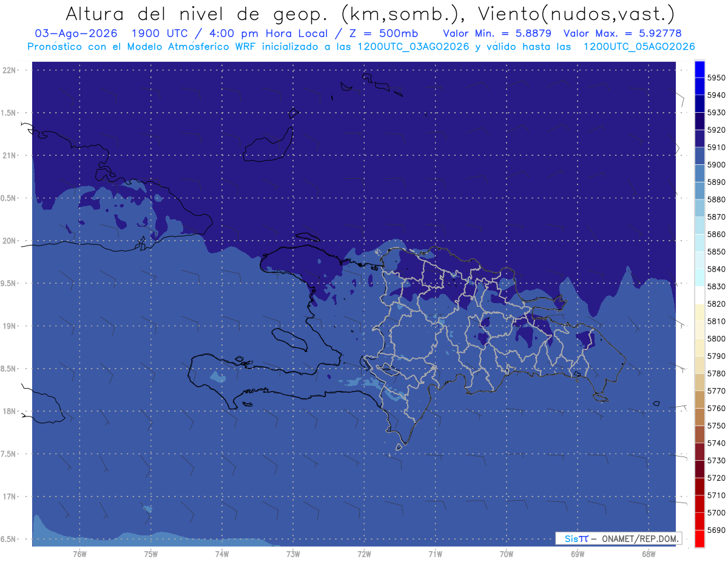Click the legend value '5850'
Image resolution: width=728 pixels, height=562 pixels.
pyautogui.click(x=716, y=252)
